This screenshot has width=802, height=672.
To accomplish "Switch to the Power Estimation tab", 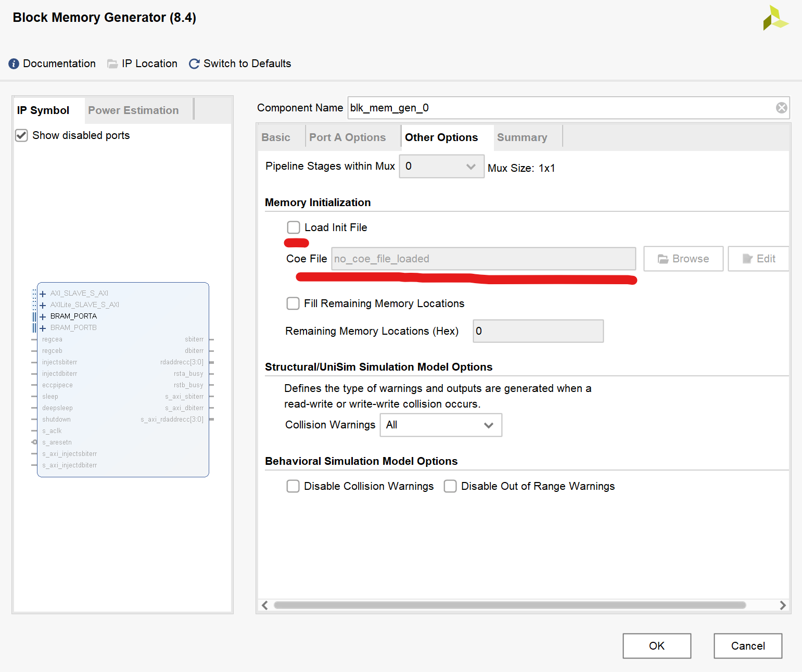I will click(x=133, y=110).
